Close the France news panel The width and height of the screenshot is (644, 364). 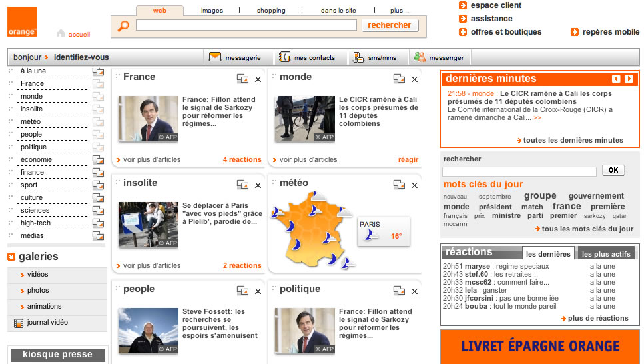(258, 79)
